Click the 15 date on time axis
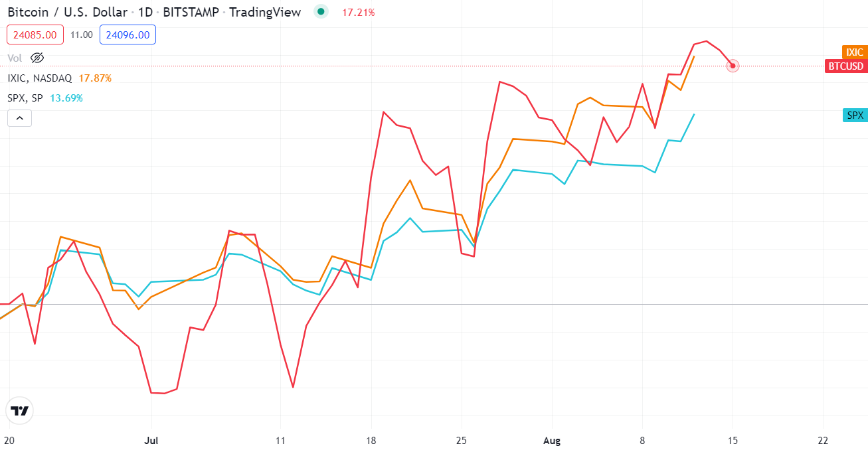Image resolution: width=868 pixels, height=456 pixels. pos(733,440)
